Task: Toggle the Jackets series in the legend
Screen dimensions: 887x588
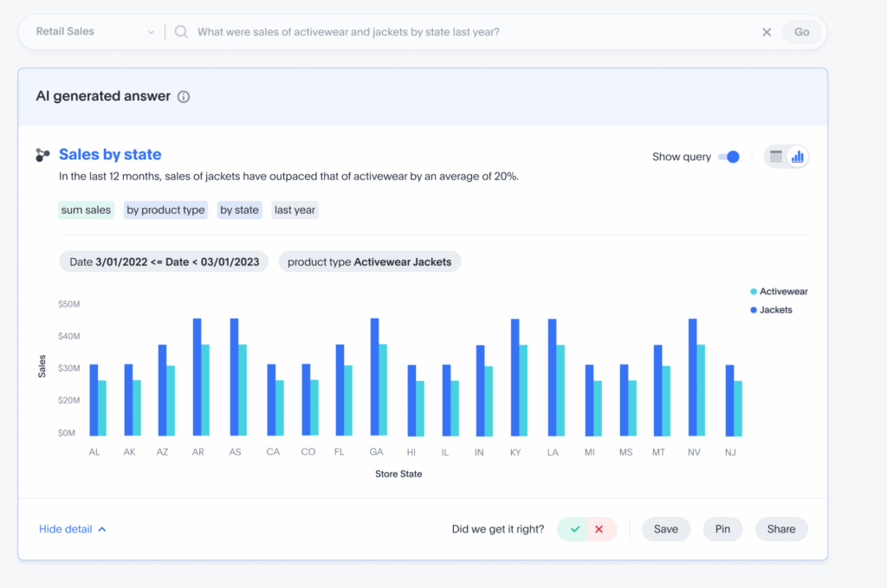Action: [x=769, y=309]
